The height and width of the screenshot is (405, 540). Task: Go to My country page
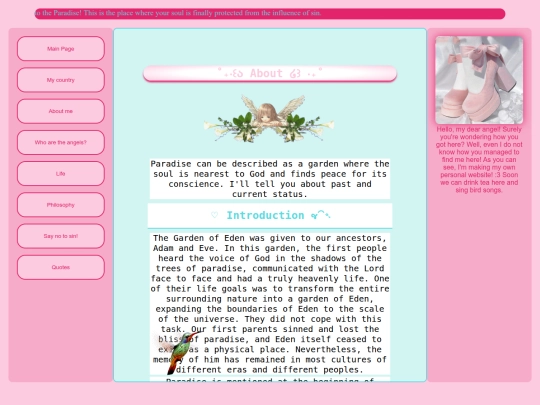pyautogui.click(x=61, y=80)
